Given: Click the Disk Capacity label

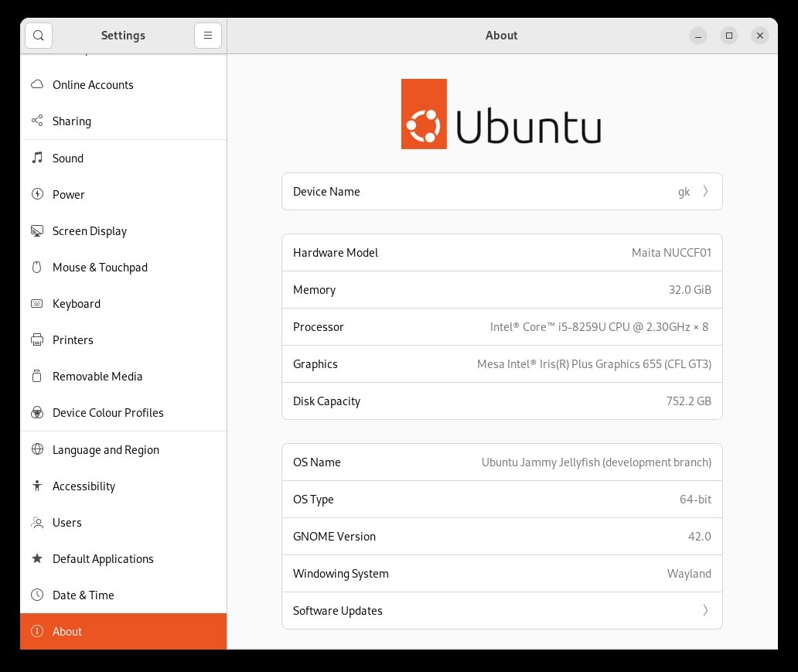Looking at the screenshot, I should click(x=326, y=401).
